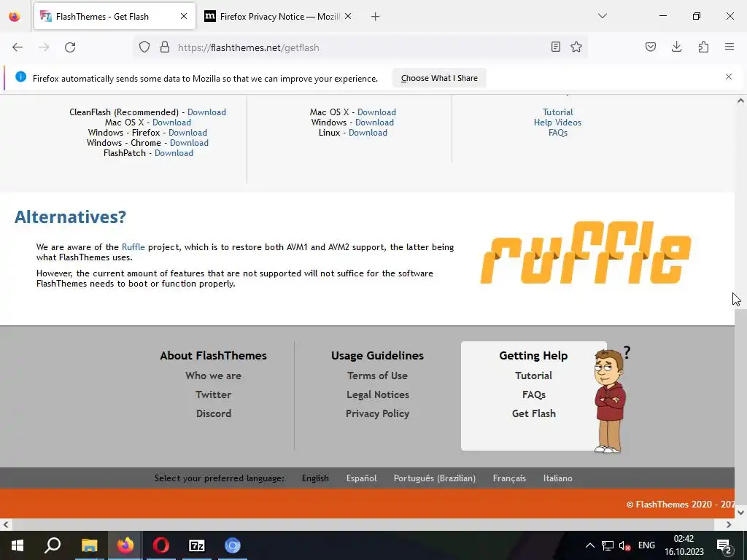Open the blue circle app in taskbar
The width and height of the screenshot is (747, 560).
click(x=233, y=545)
